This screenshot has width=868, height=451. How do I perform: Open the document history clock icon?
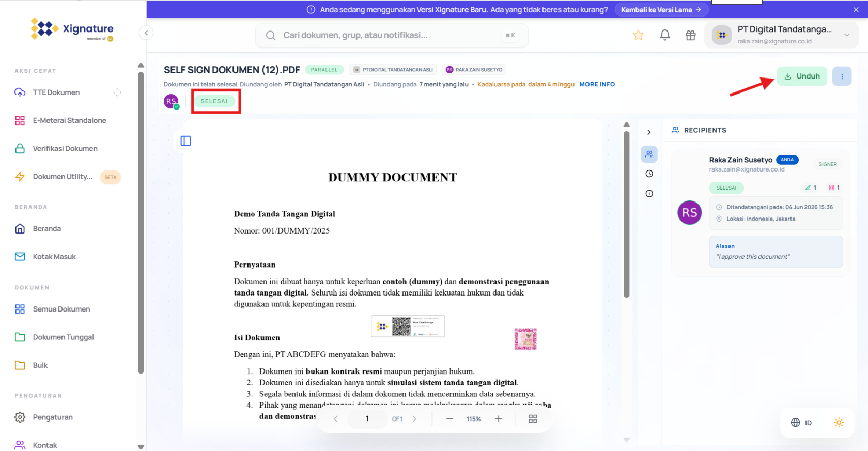649,174
